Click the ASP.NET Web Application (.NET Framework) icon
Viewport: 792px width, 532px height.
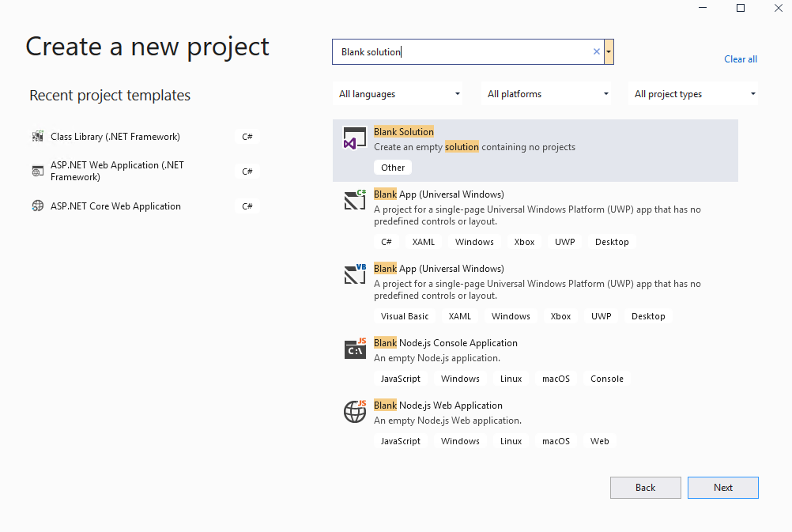point(37,172)
